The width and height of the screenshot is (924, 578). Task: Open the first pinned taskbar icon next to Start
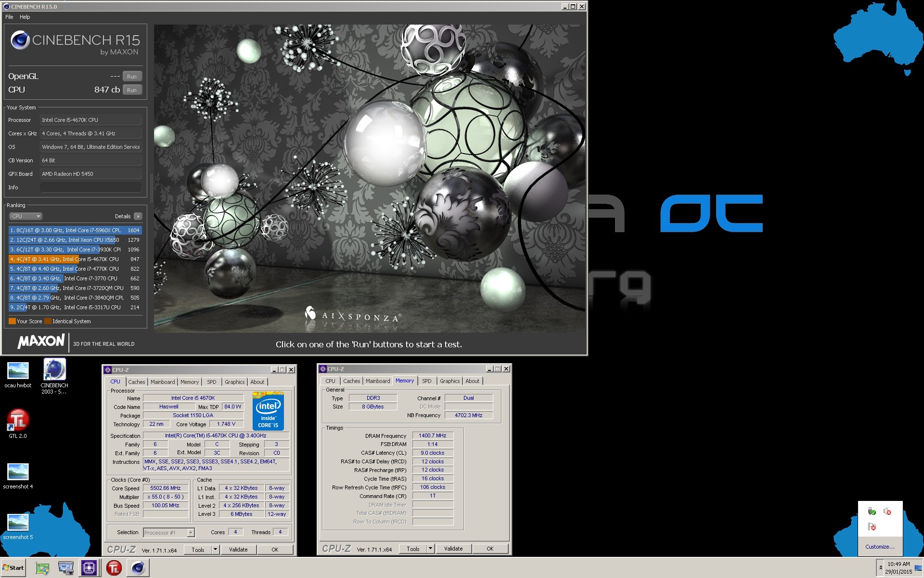point(42,568)
